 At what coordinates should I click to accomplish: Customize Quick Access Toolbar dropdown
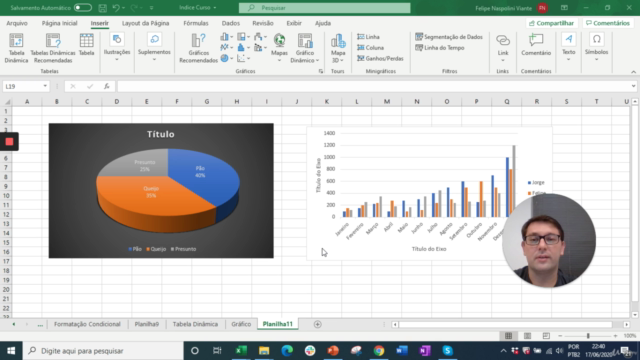(151, 8)
